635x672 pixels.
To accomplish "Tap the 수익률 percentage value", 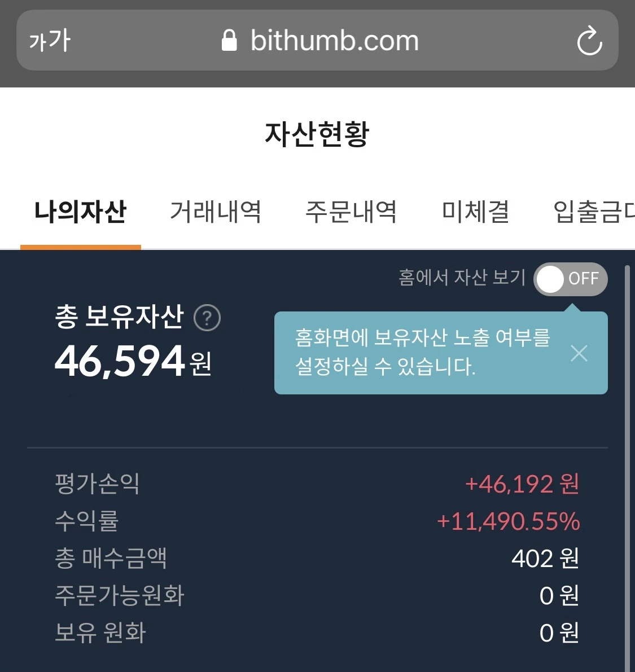I will (x=507, y=521).
